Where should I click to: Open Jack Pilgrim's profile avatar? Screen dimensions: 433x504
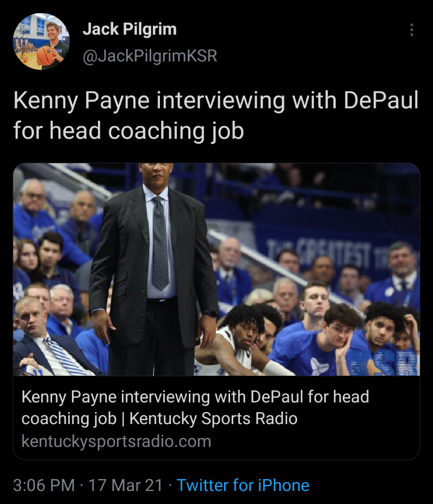[41, 41]
